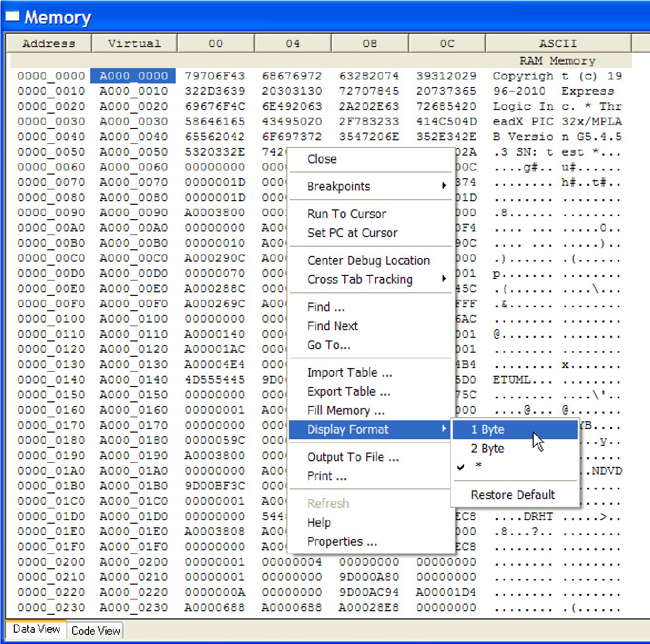Select Set PC at Cursor
Screen dimensions: 650x644
(x=352, y=233)
